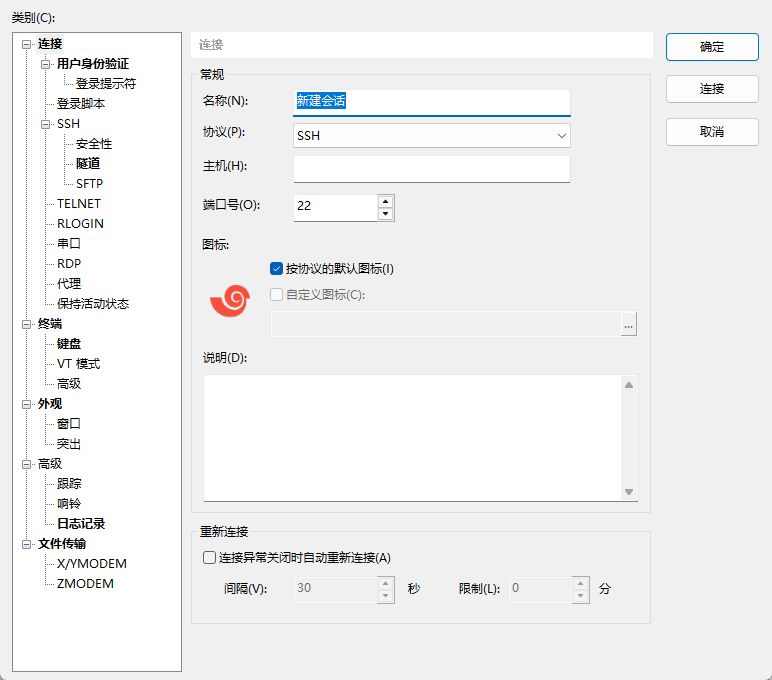Select 登录提示符 tree item

[106, 84]
